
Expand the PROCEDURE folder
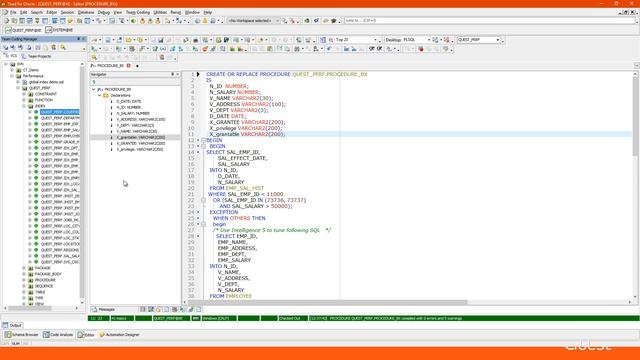pyautogui.click(x=24, y=280)
